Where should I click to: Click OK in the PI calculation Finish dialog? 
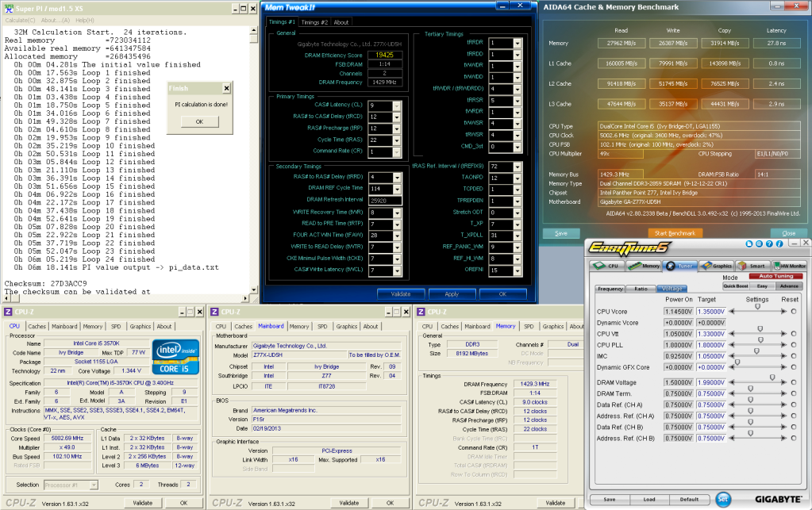coord(199,121)
